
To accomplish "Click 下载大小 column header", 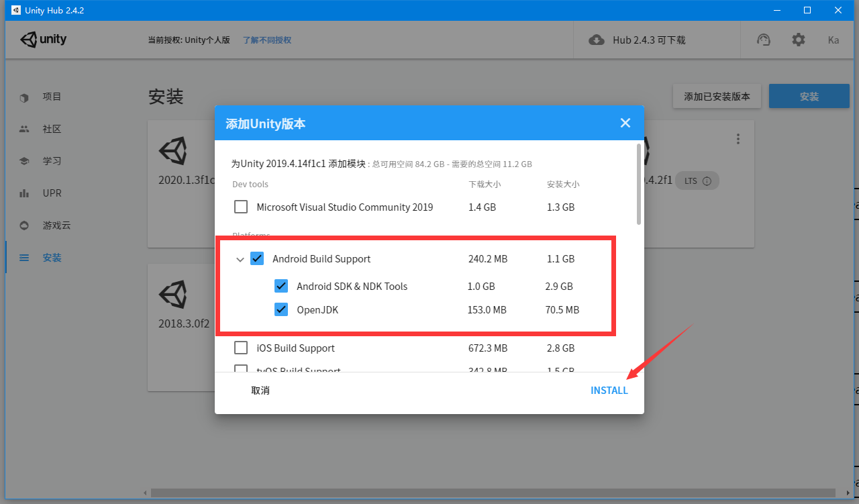I will coord(485,184).
